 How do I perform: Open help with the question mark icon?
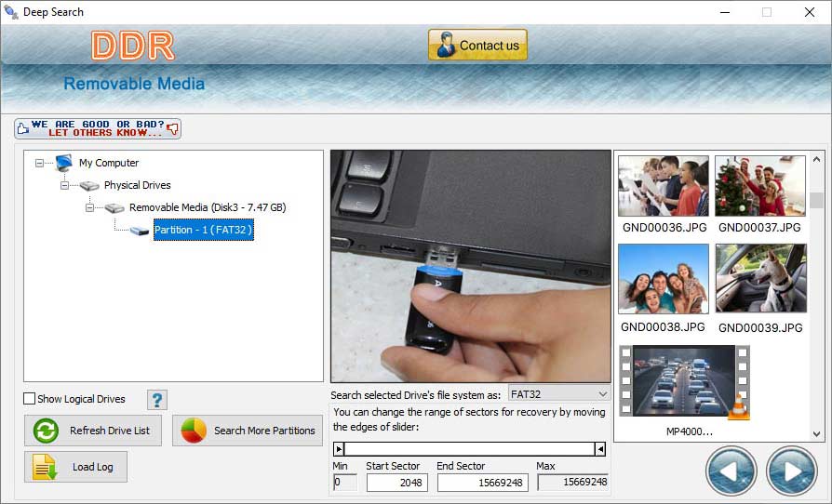point(157,400)
